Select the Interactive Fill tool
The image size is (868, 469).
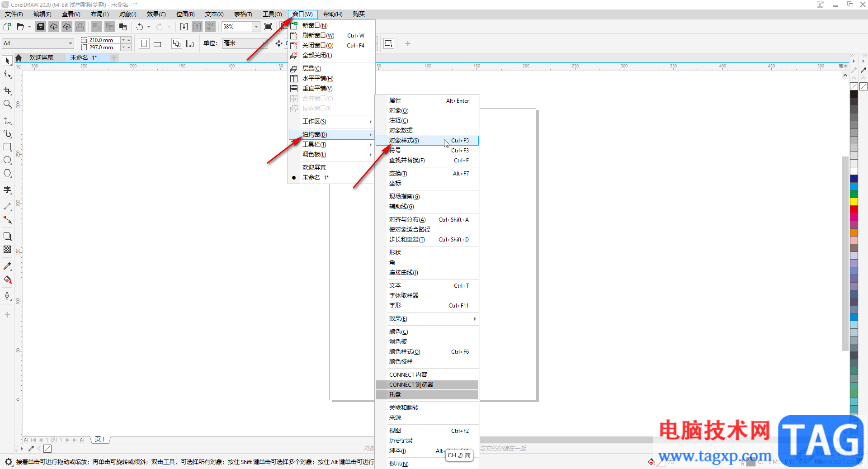(x=7, y=280)
